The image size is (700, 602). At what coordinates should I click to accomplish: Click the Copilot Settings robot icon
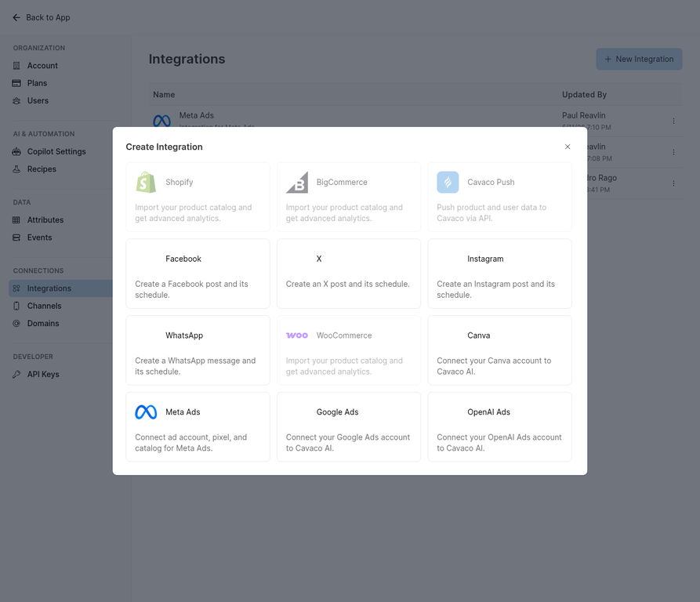[x=16, y=152]
